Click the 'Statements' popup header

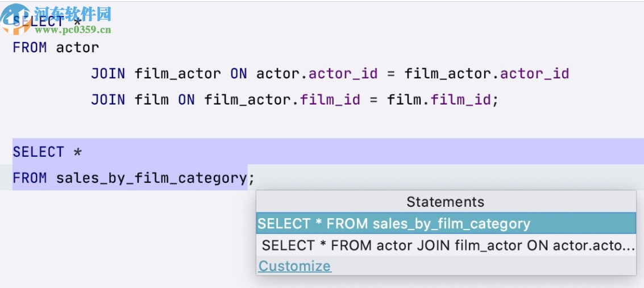click(446, 202)
